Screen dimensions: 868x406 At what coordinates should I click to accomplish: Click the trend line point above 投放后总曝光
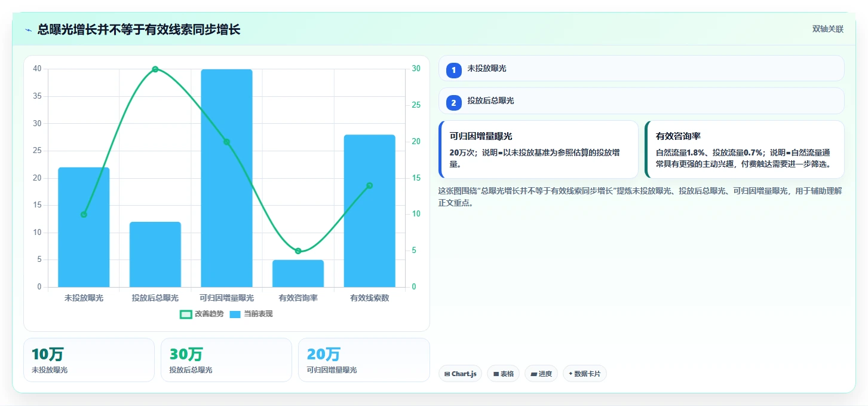[x=155, y=69]
